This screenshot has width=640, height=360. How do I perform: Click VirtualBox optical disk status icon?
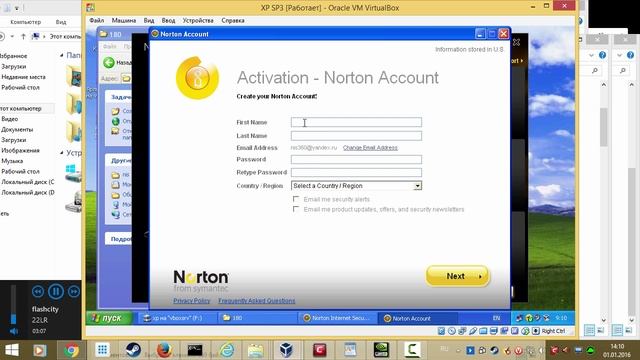(452, 331)
